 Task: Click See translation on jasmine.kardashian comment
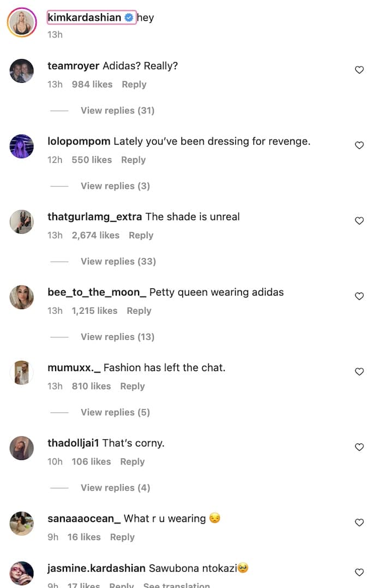pos(176,585)
